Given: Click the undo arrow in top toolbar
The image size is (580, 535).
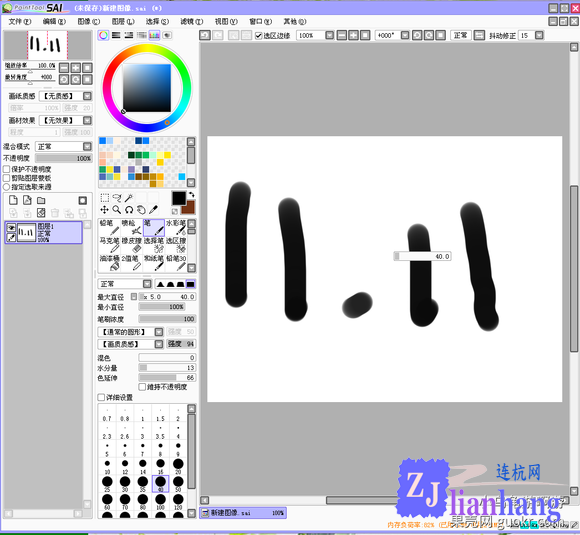Looking at the screenshot, I should 205,35.
